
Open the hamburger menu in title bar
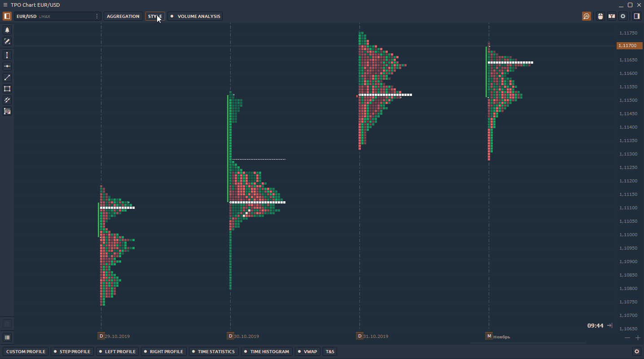coord(5,5)
